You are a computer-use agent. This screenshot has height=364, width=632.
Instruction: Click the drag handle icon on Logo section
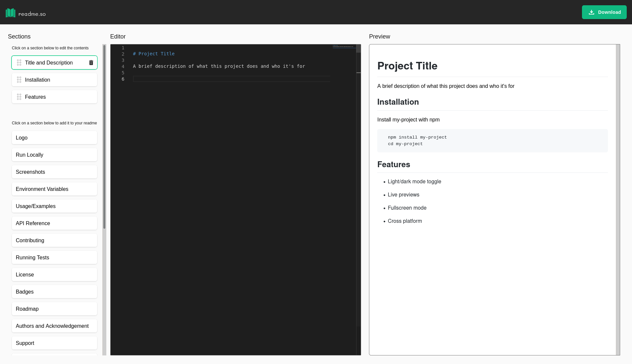click(x=19, y=138)
